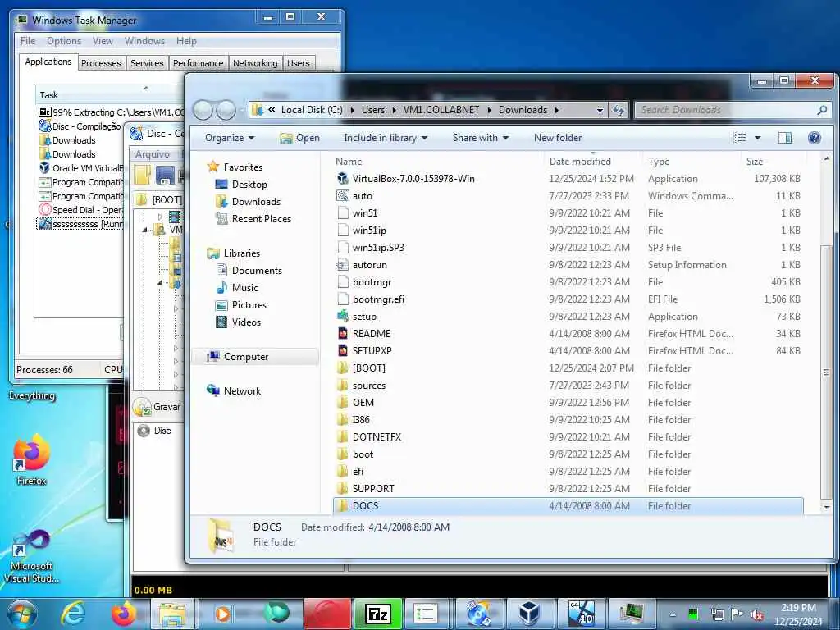Expand the breadcrumb arrow after Users
This screenshot has width=840, height=630.
click(x=394, y=110)
